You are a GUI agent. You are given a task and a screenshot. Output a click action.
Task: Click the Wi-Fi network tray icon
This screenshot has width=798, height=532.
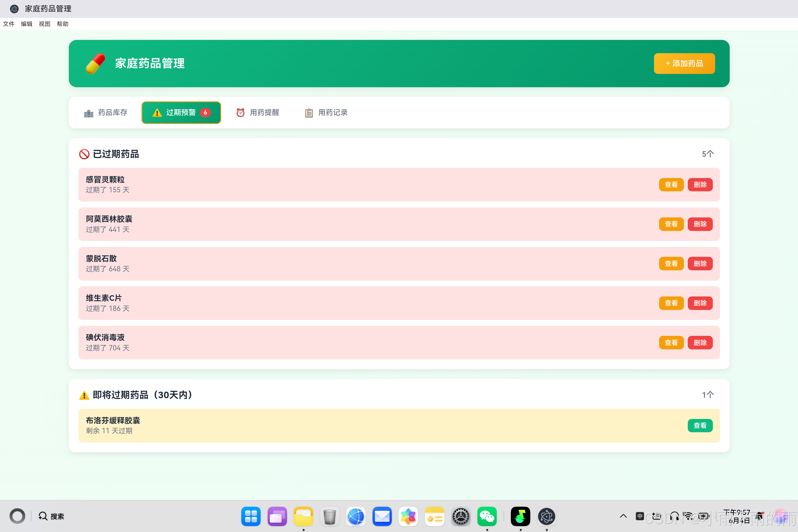tap(688, 516)
